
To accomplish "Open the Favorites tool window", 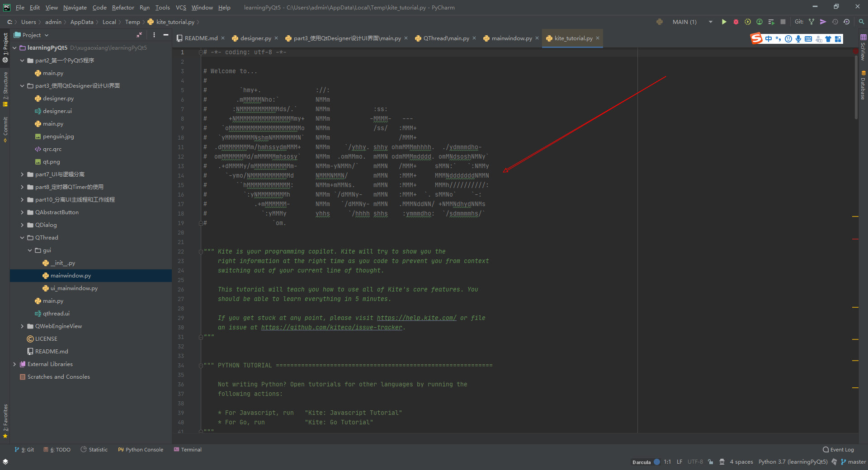I will click(x=5, y=421).
